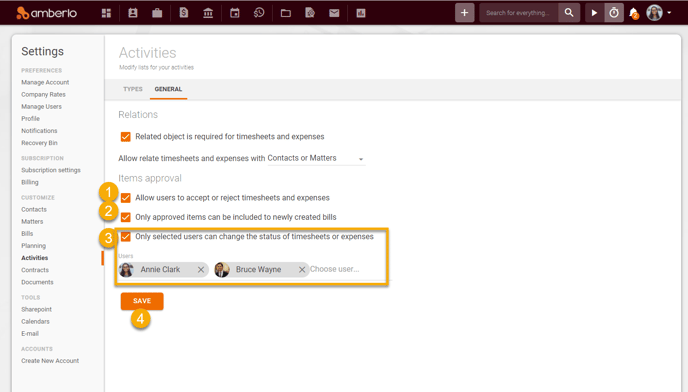Open the Contacts or Matters dropdown
Viewport: 688px width, 392px height.
tap(316, 158)
